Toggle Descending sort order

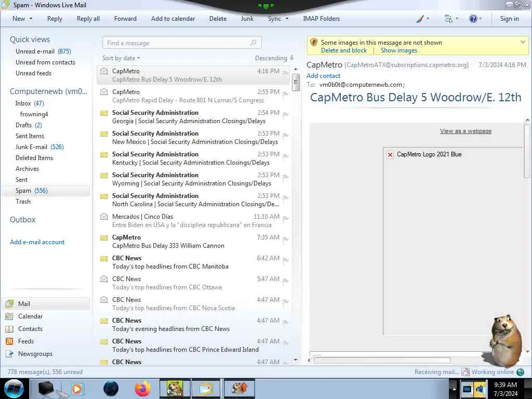point(274,58)
